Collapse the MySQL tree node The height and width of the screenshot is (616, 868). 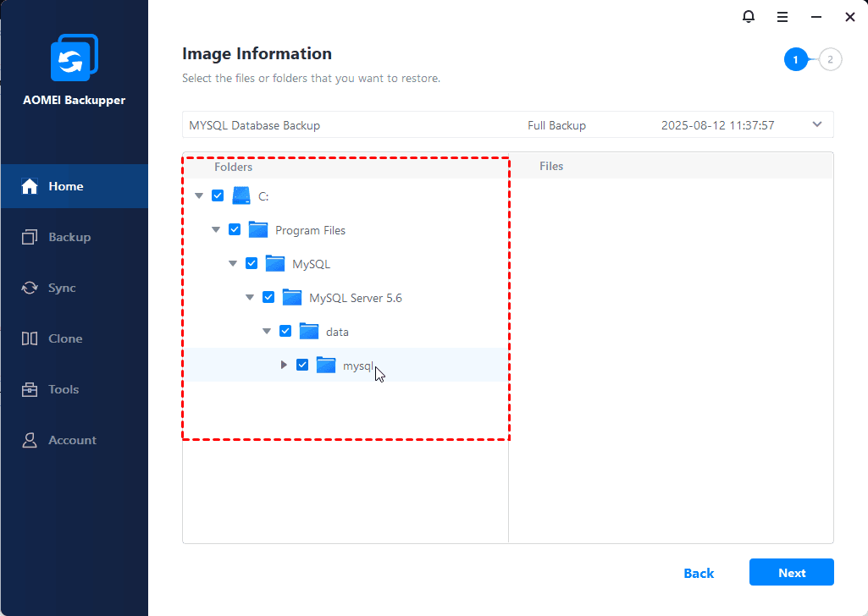[x=233, y=264]
